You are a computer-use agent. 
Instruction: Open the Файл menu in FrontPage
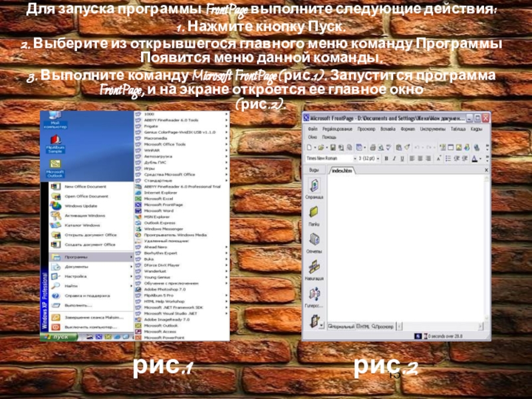tap(313, 129)
